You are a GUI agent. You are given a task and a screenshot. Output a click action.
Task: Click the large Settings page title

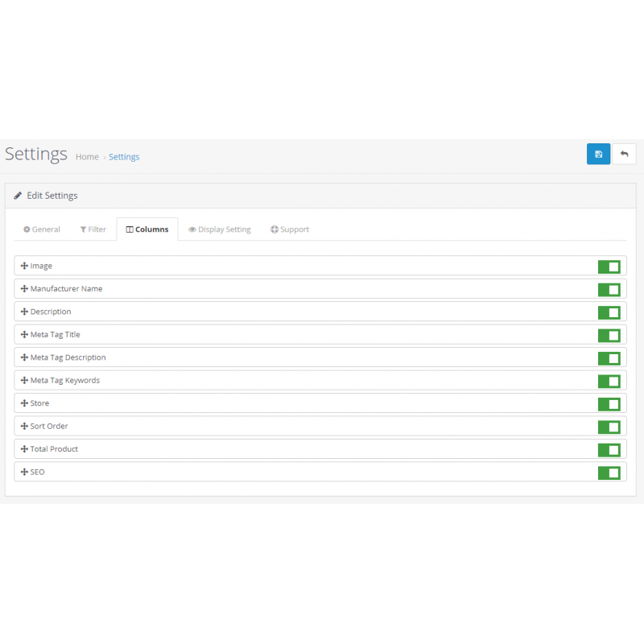tap(36, 155)
